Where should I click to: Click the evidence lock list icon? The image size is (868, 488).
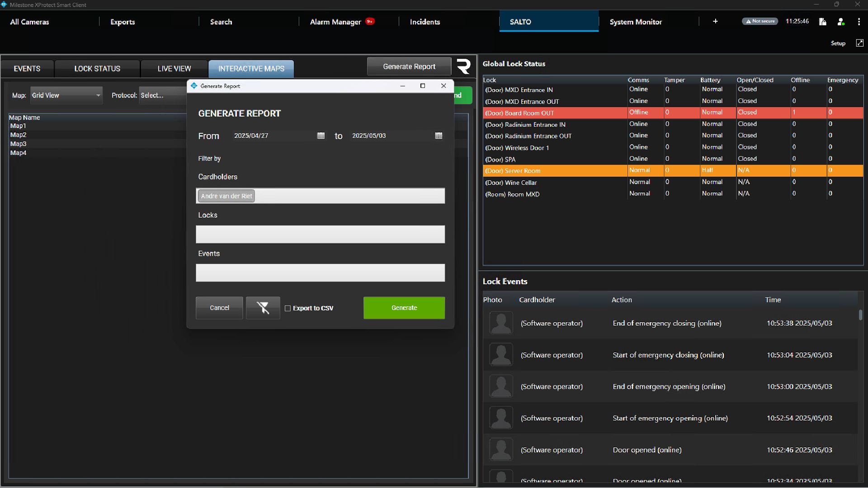822,22
